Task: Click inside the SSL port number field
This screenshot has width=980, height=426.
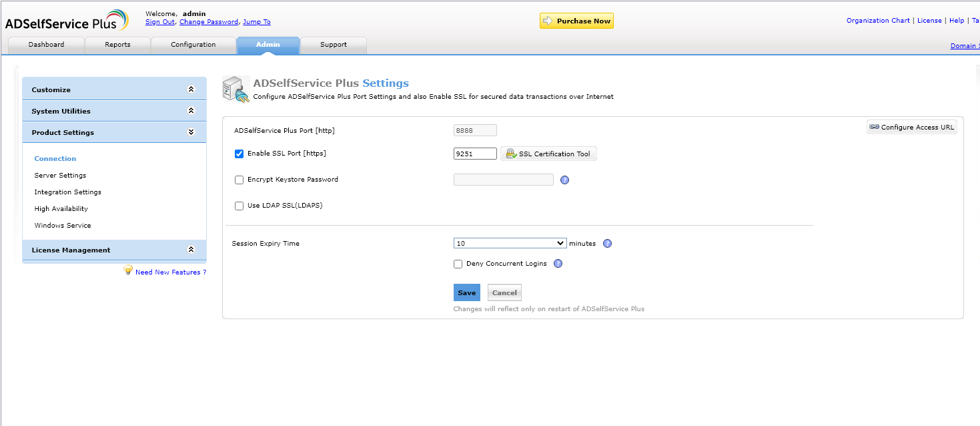Action: [474, 153]
